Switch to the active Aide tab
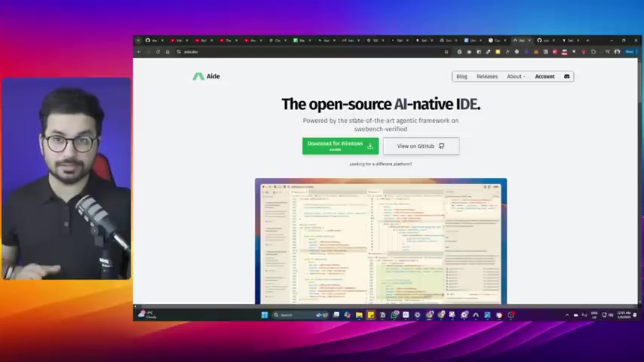 [x=522, y=40]
